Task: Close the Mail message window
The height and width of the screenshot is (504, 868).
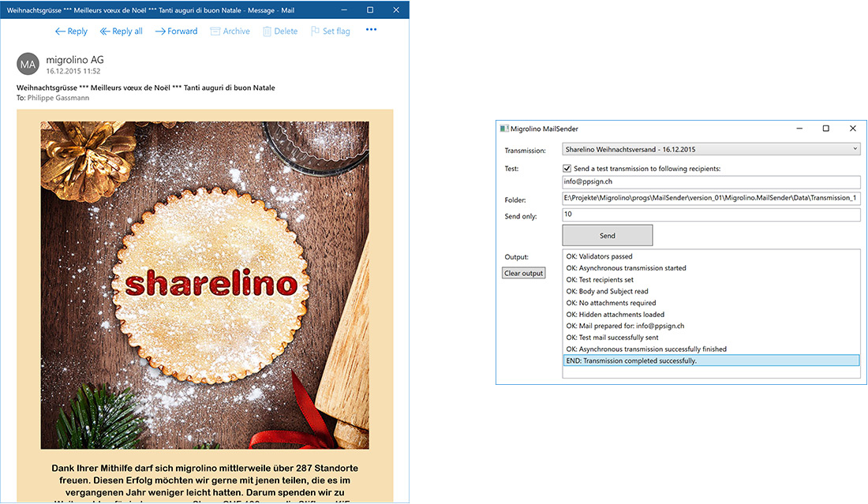Action: click(396, 10)
